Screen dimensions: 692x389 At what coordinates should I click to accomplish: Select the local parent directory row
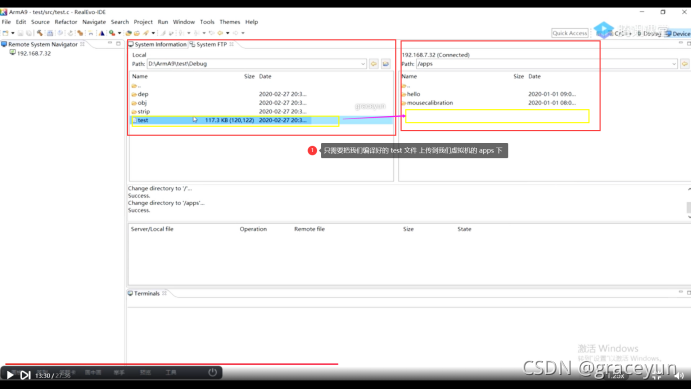point(261,86)
